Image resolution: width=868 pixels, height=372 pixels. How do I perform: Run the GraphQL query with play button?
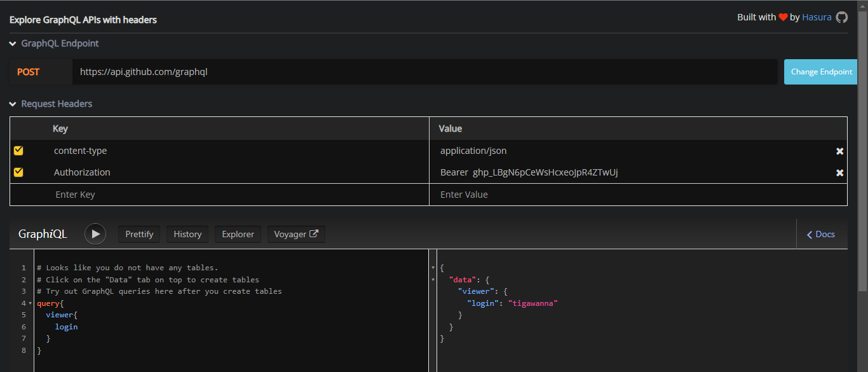coord(95,234)
